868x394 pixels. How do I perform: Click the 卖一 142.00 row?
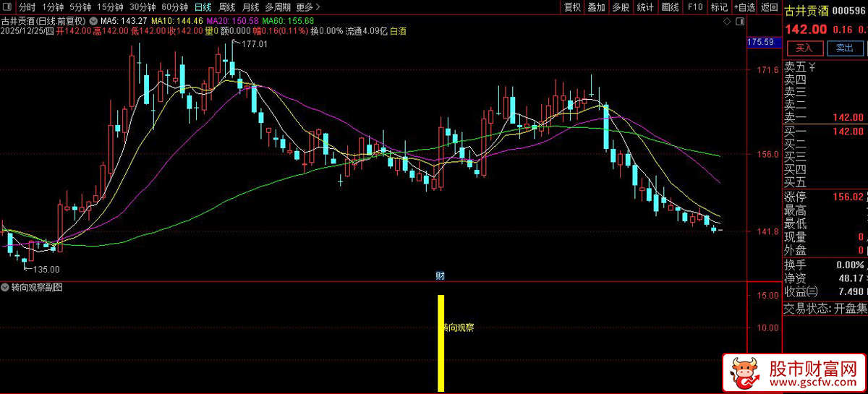tap(825, 118)
